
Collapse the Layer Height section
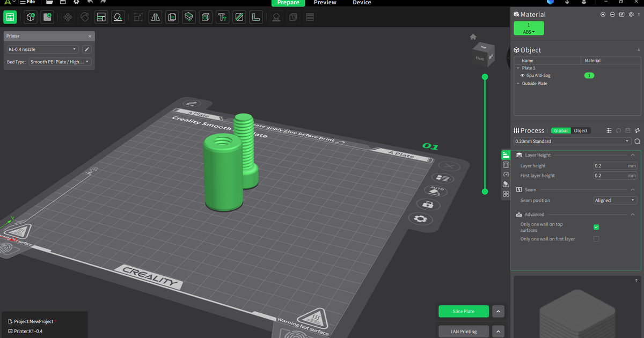tap(632, 155)
